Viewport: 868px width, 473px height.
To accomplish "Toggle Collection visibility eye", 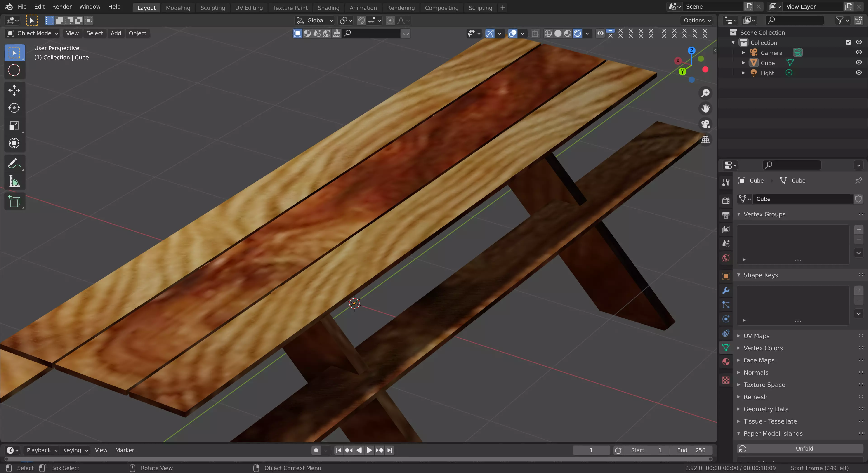I will coord(859,42).
